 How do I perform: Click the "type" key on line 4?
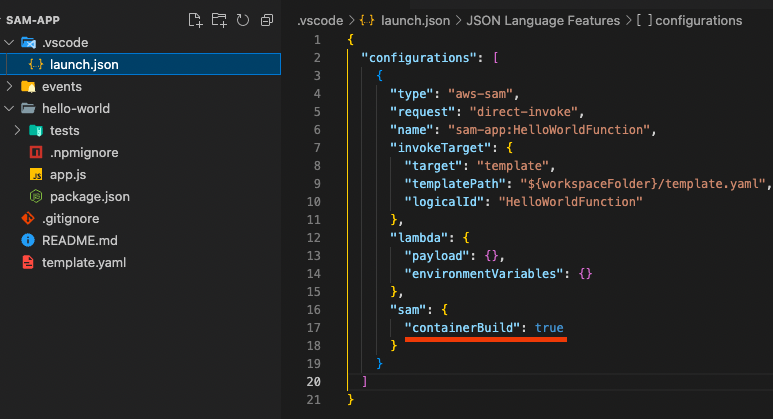coord(411,94)
